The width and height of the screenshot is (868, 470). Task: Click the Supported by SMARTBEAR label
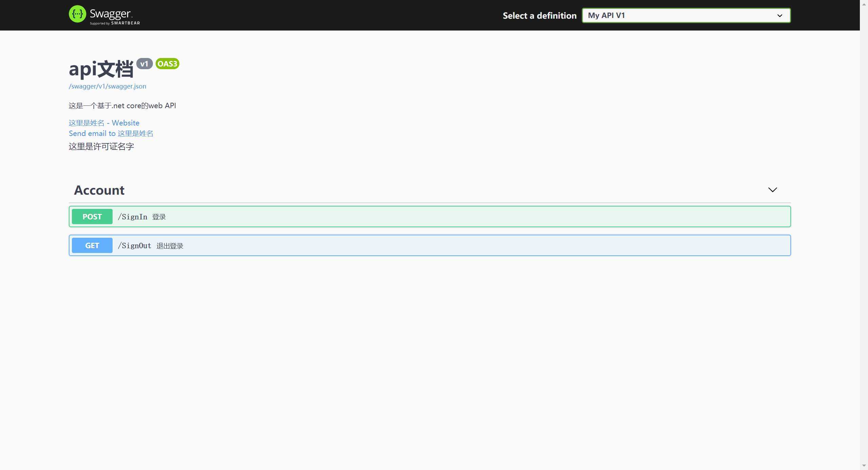pos(115,23)
